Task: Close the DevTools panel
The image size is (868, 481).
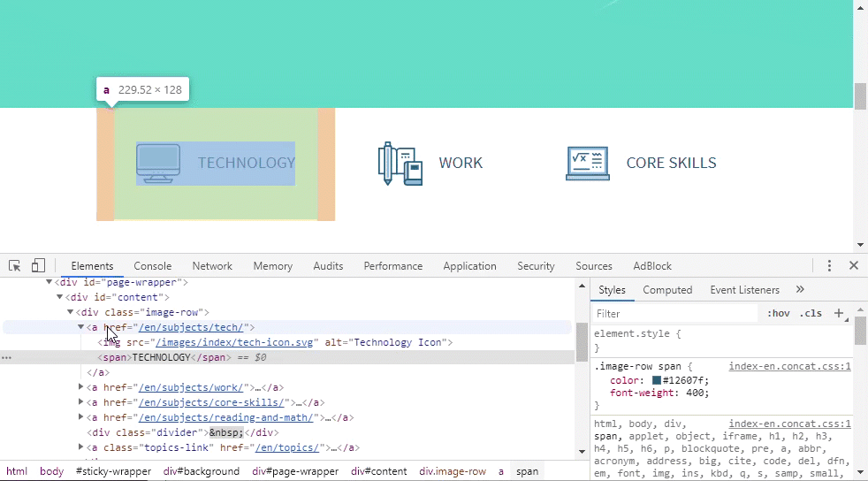Action: pyautogui.click(x=854, y=266)
